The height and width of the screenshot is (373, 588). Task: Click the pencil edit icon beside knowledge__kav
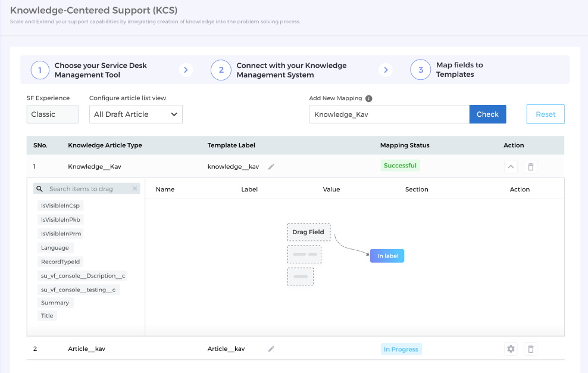pos(271,167)
